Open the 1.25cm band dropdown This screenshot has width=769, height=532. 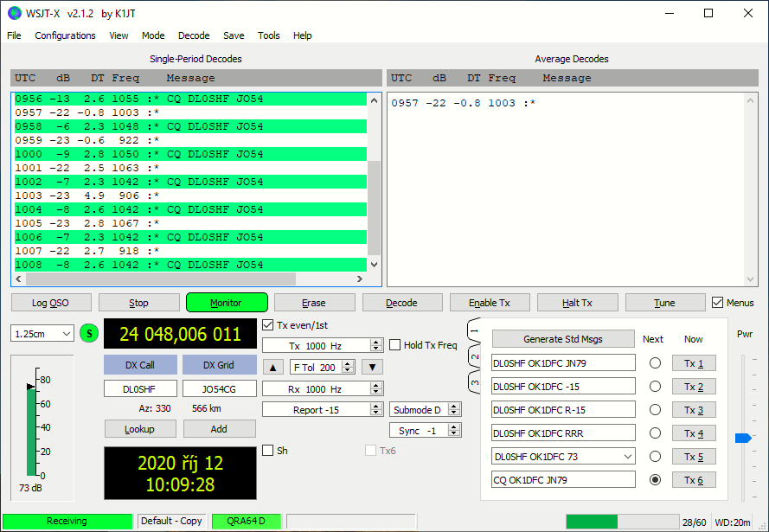click(42, 334)
